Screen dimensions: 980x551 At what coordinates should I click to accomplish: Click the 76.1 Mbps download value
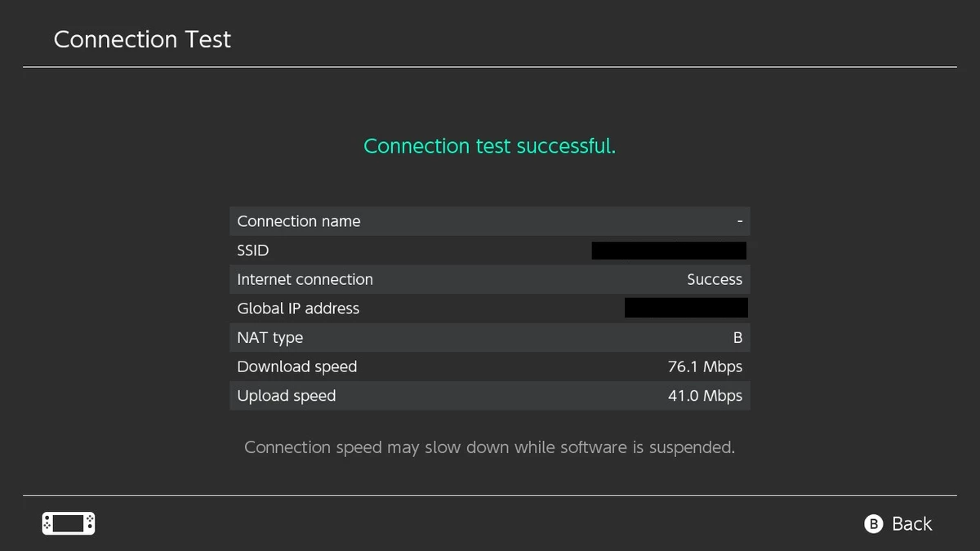[x=705, y=367]
